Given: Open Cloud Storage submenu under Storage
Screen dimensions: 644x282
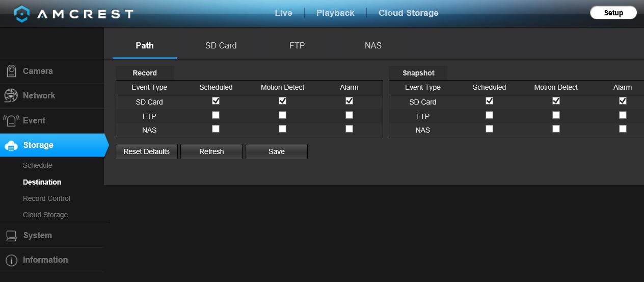Looking at the screenshot, I should pos(45,215).
